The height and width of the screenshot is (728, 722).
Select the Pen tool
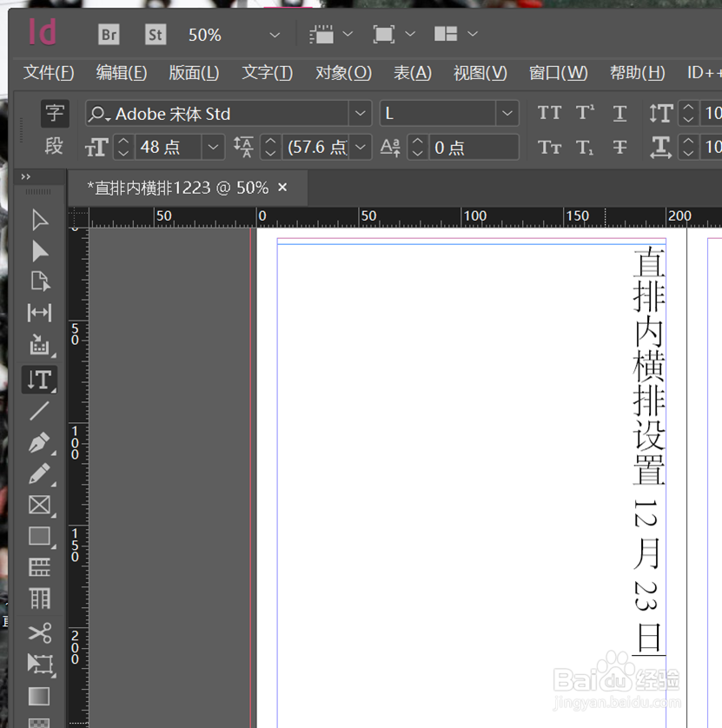(39, 442)
